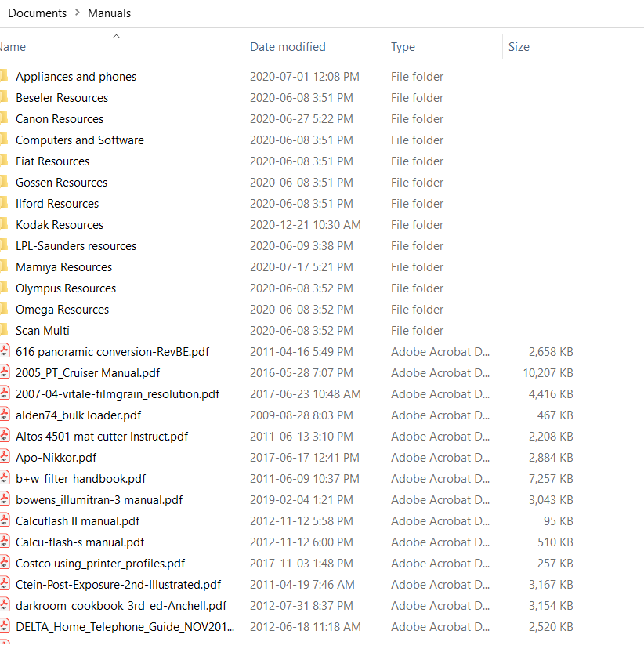Click the Manuals breadcrumb segment
The width and height of the screenshot is (644, 649).
pyautogui.click(x=109, y=13)
